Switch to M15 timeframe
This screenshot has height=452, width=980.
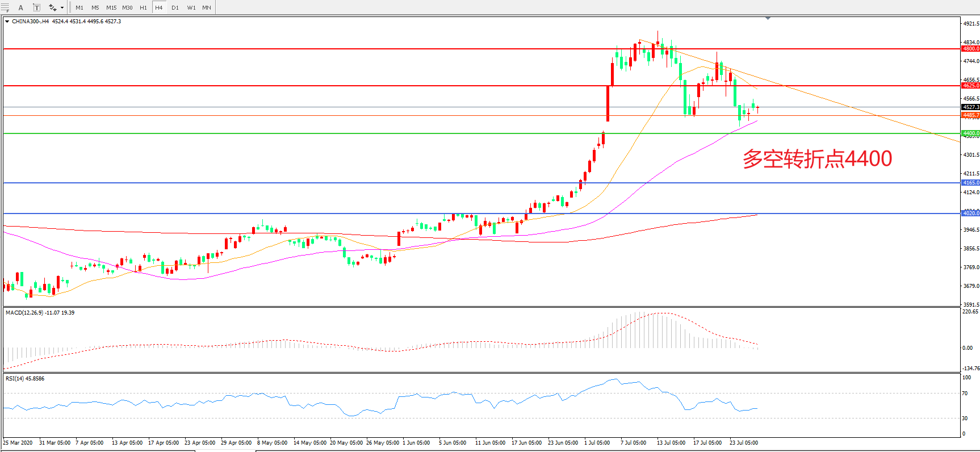pyautogui.click(x=111, y=7)
